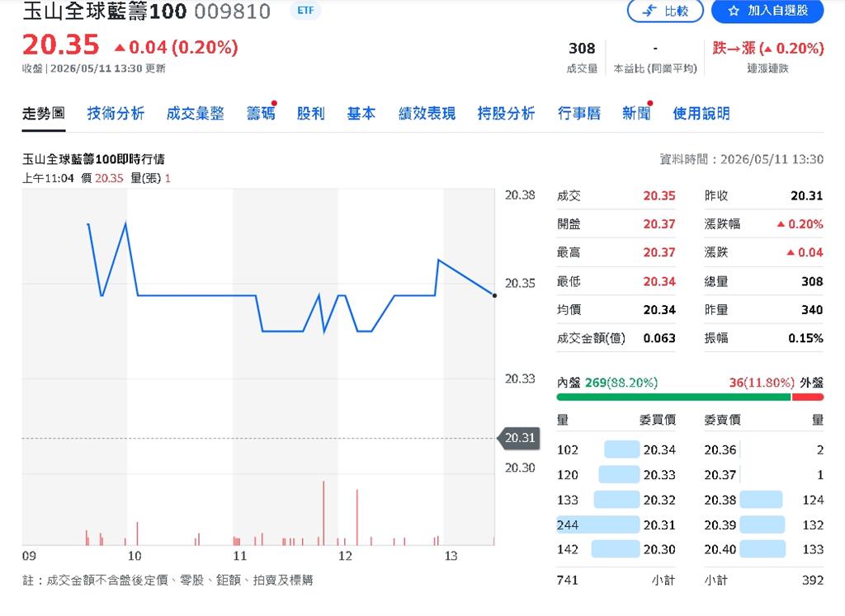Click the tallest red volume bar near 12

(x=323, y=513)
